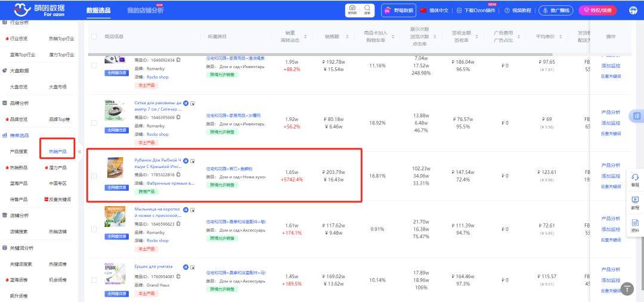Screen dimensions: 644x302
Task: Click open-link icon beside Ершик для унитаза title
Action: tap(193, 267)
